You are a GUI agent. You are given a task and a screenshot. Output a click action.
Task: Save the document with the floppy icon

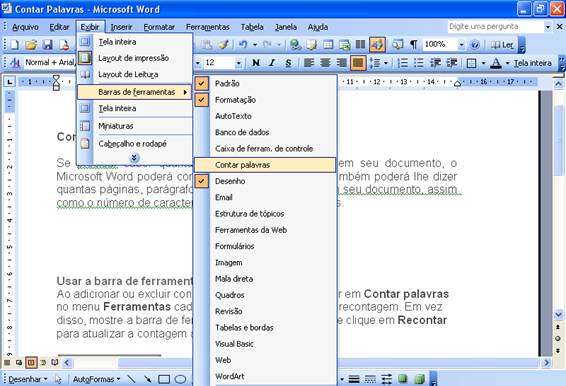point(48,45)
